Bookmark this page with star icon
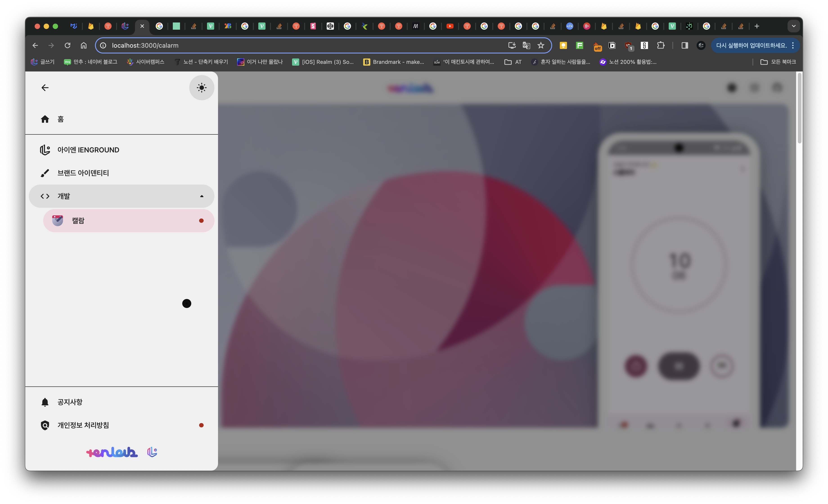This screenshot has height=504, width=828. [x=541, y=45]
